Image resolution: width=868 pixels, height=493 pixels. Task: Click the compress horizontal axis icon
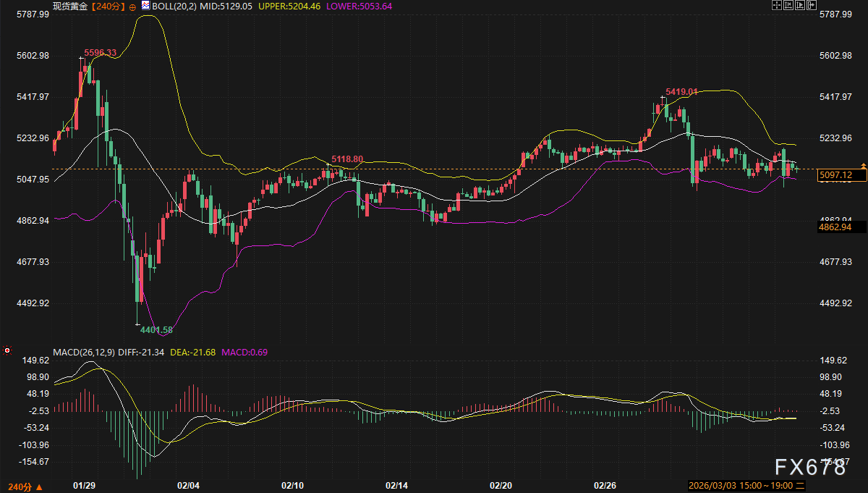point(789,5)
